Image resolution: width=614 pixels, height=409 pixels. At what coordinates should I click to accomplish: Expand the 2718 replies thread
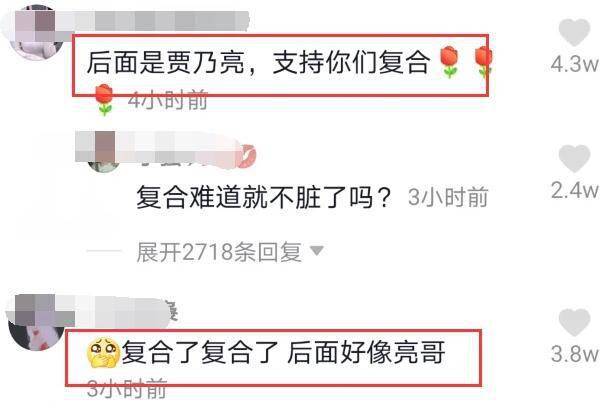pos(219,252)
